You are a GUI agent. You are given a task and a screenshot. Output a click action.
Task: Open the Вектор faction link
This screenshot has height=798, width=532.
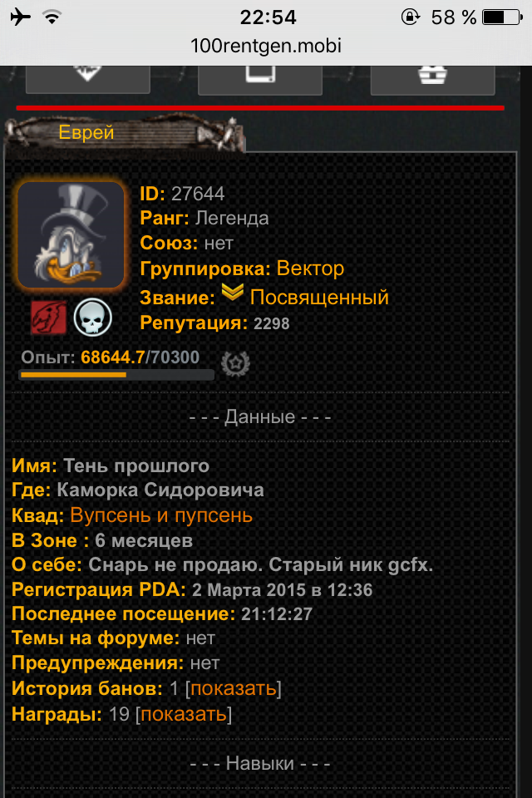click(x=310, y=268)
